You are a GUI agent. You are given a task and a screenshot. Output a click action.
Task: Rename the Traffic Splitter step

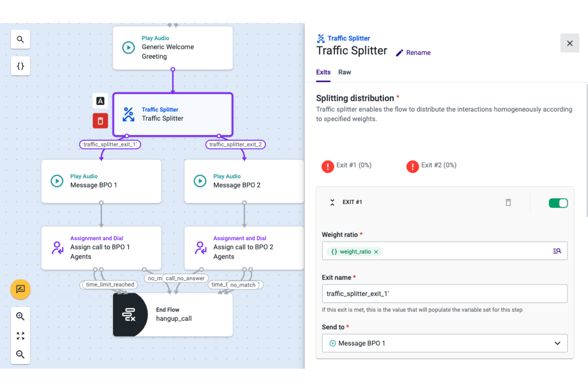point(413,52)
